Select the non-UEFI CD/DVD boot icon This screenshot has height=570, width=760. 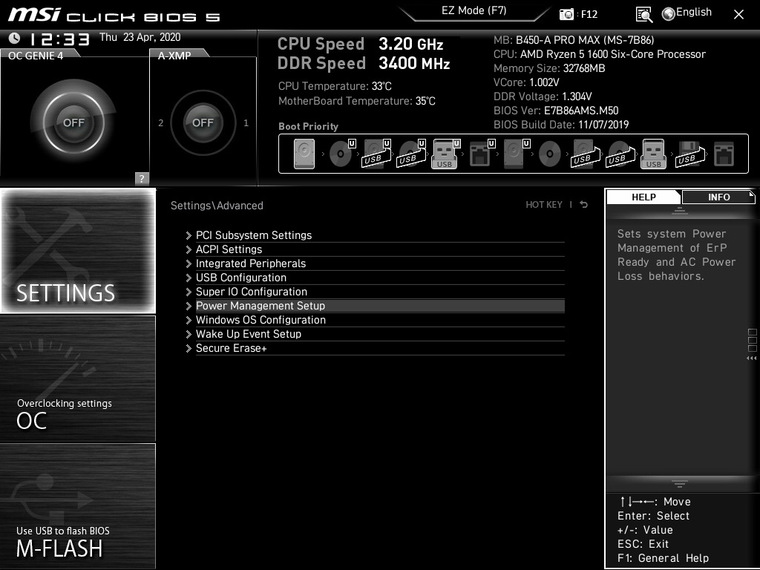pyautogui.click(x=550, y=154)
